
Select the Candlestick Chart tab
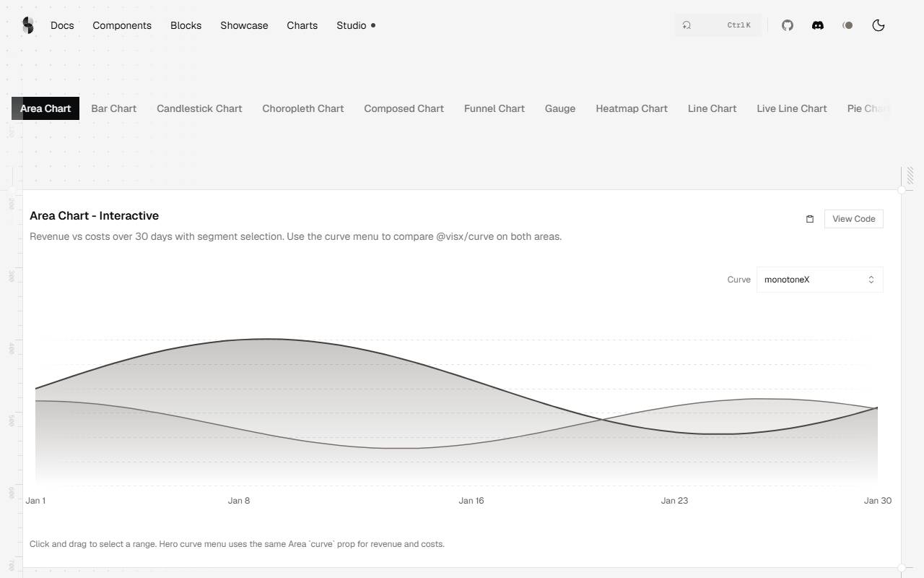[x=199, y=108]
